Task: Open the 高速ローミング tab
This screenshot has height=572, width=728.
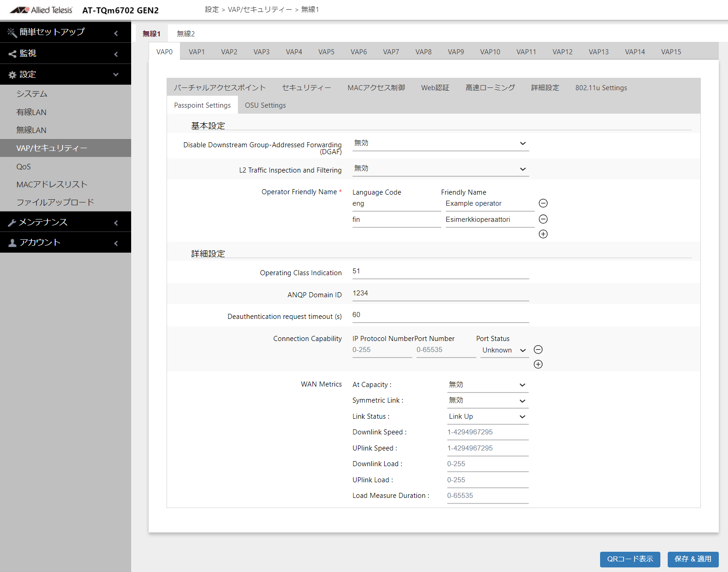Action: coord(490,87)
